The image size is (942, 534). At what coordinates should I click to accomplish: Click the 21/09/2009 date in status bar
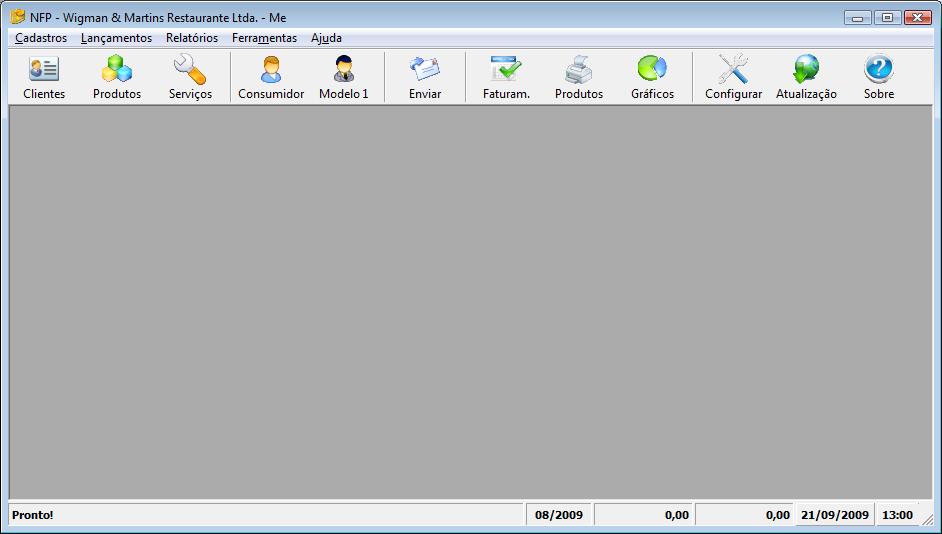[x=834, y=515]
